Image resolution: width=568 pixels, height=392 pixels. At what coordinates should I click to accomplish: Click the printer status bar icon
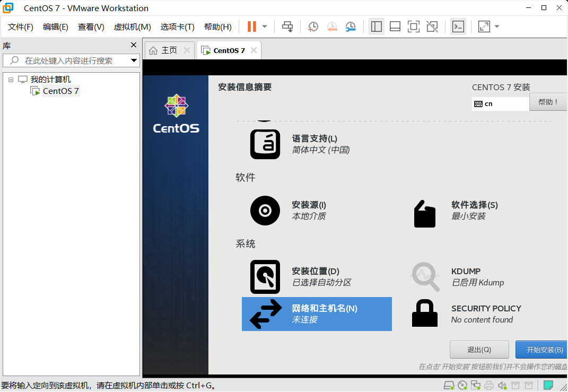point(489,385)
